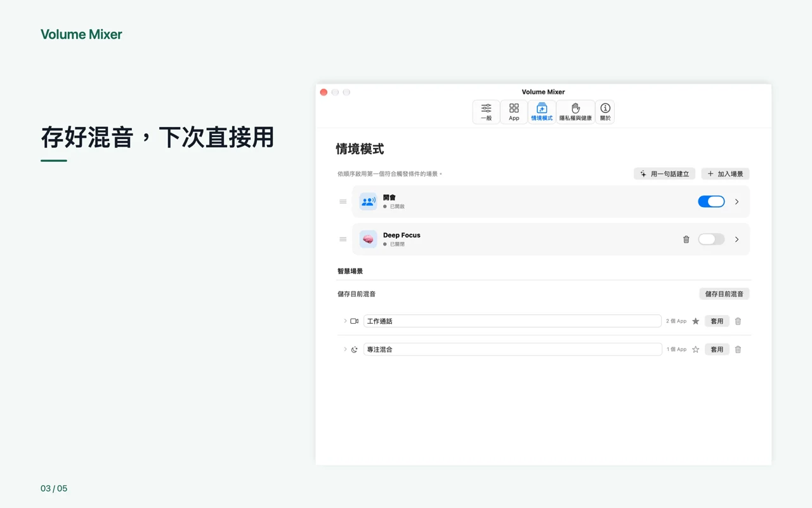Switch to the App tab
The height and width of the screenshot is (508, 812).
point(514,112)
